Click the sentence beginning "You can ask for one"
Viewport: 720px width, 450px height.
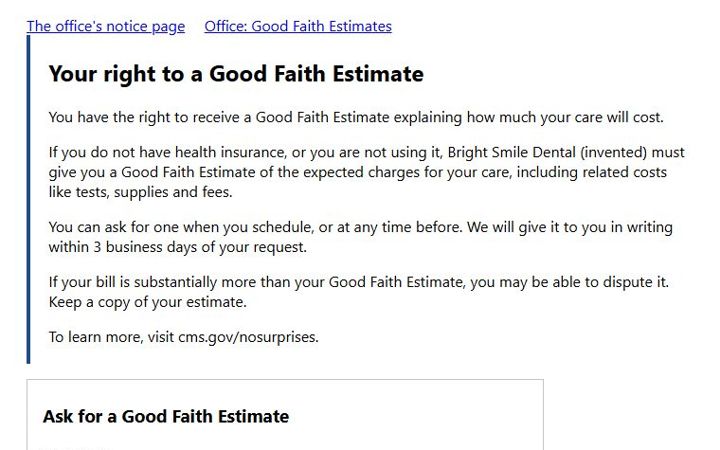255,227
